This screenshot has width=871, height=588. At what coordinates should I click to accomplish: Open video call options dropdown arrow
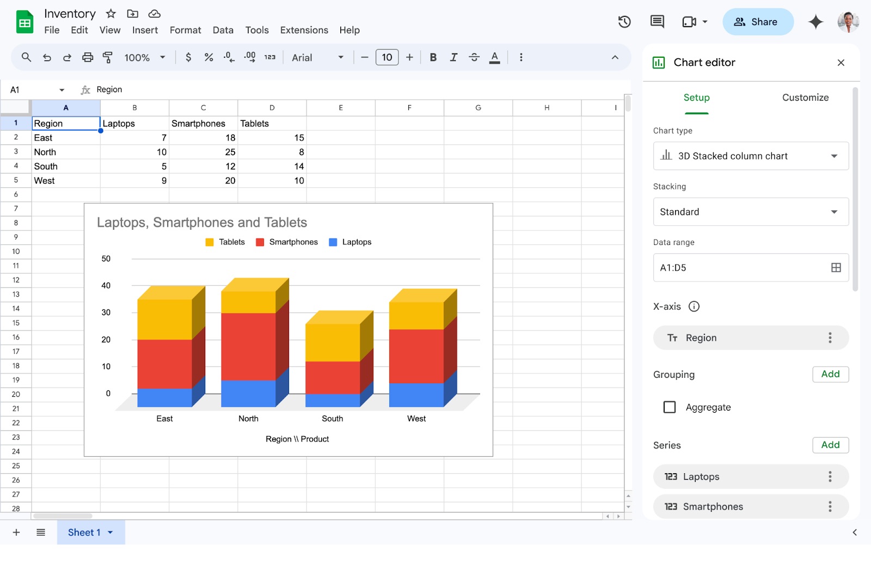(x=705, y=22)
